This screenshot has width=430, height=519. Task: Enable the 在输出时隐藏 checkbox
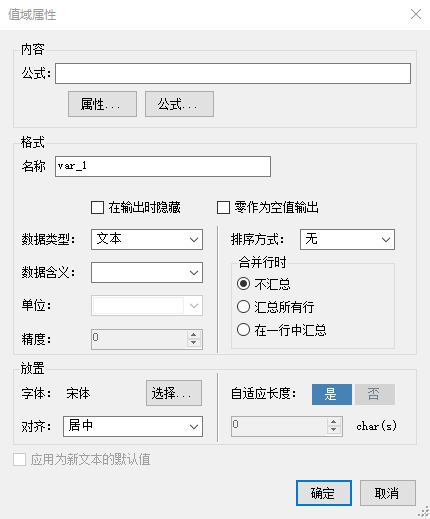tap(97, 207)
